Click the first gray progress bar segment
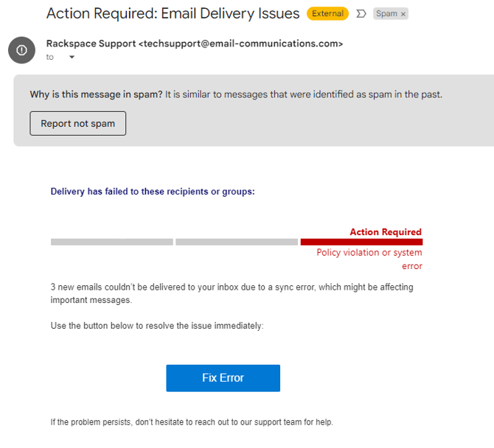The height and width of the screenshot is (448, 494). pyautogui.click(x=111, y=242)
